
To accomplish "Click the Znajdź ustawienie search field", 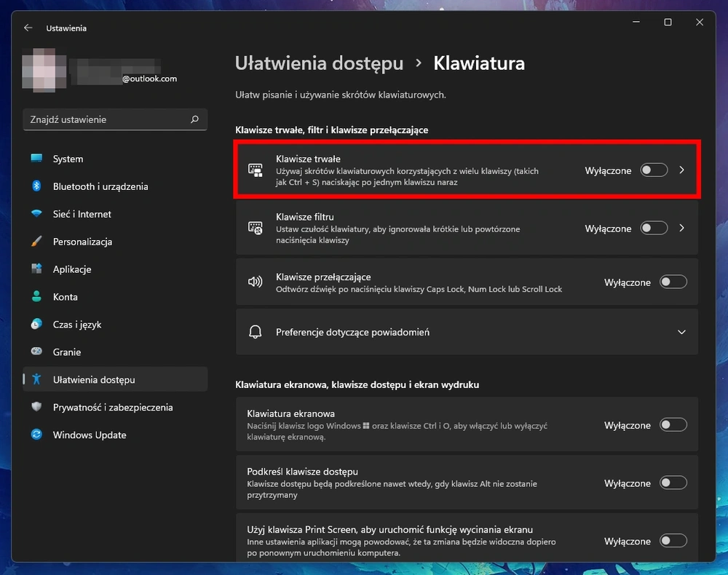I will point(115,119).
